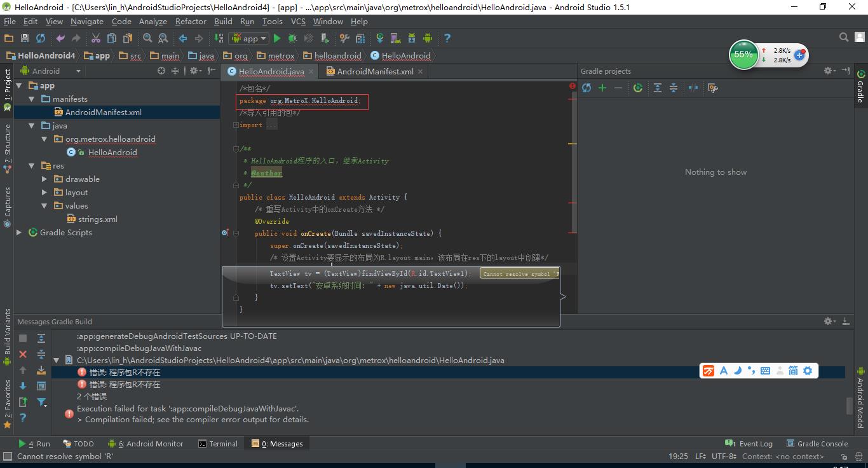This screenshot has width=868, height=468.
Task: Collapse the HelloAndroid.java error file node in Messages
Action: (x=57, y=360)
